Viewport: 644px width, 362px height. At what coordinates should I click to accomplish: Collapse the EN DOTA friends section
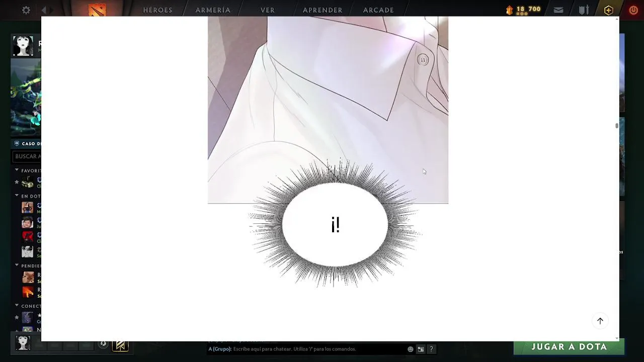click(17, 196)
